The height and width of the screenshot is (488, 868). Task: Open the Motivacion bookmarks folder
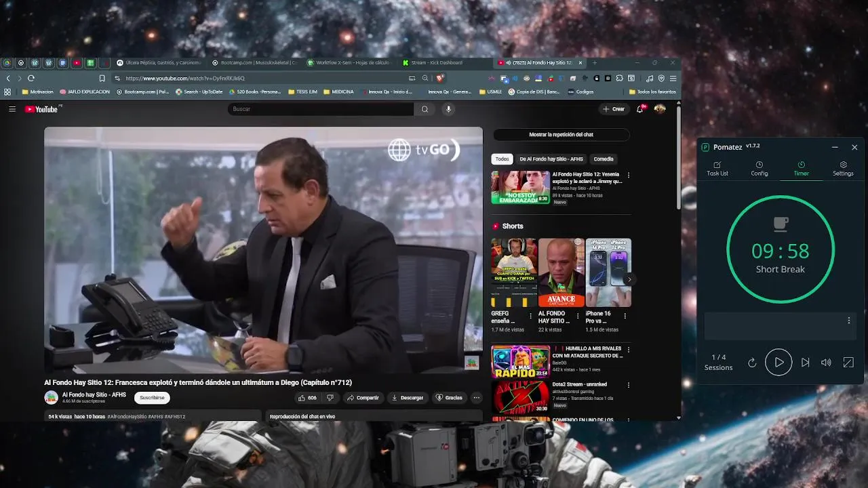click(38, 92)
